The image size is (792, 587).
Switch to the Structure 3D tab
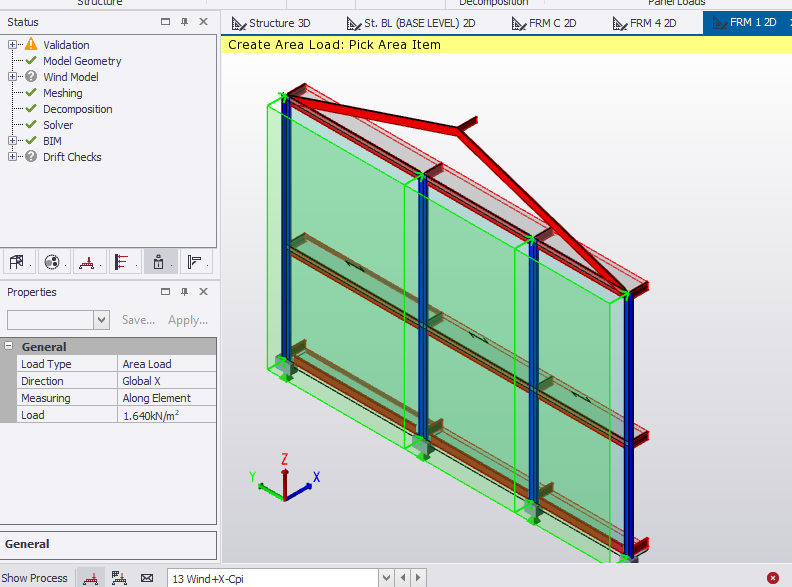coord(271,23)
